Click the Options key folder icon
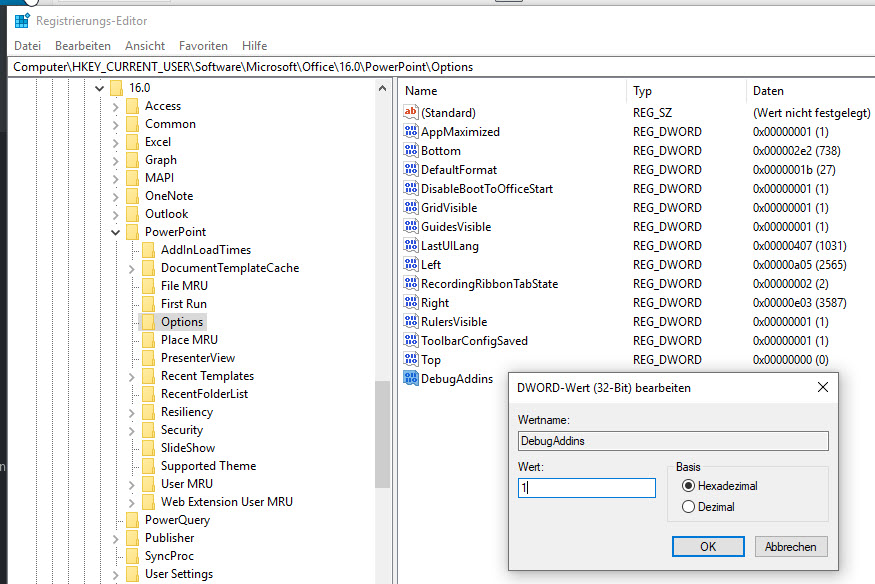The height and width of the screenshot is (584, 875). point(148,322)
